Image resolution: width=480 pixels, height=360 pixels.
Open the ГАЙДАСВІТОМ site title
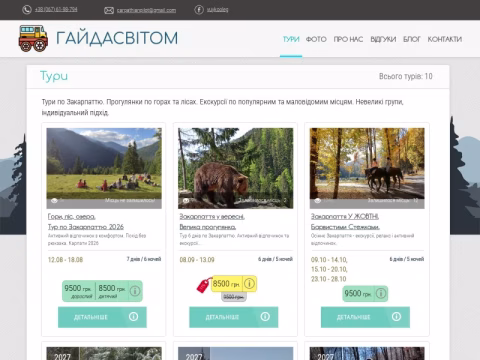click(x=117, y=38)
